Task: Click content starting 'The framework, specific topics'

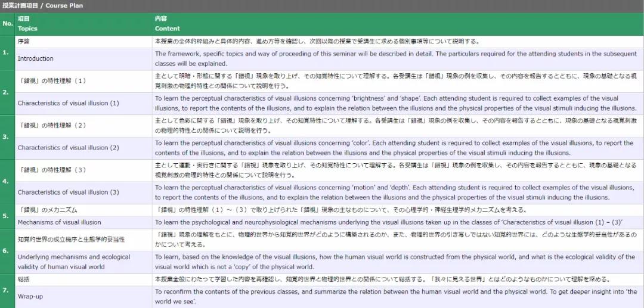Action: (x=398, y=59)
